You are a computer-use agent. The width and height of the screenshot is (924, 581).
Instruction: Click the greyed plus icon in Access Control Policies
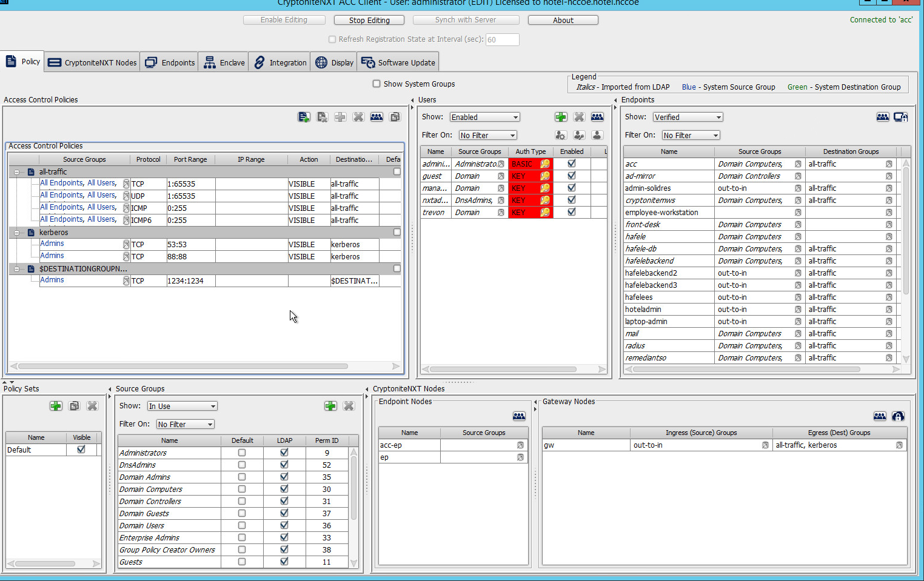pos(340,117)
